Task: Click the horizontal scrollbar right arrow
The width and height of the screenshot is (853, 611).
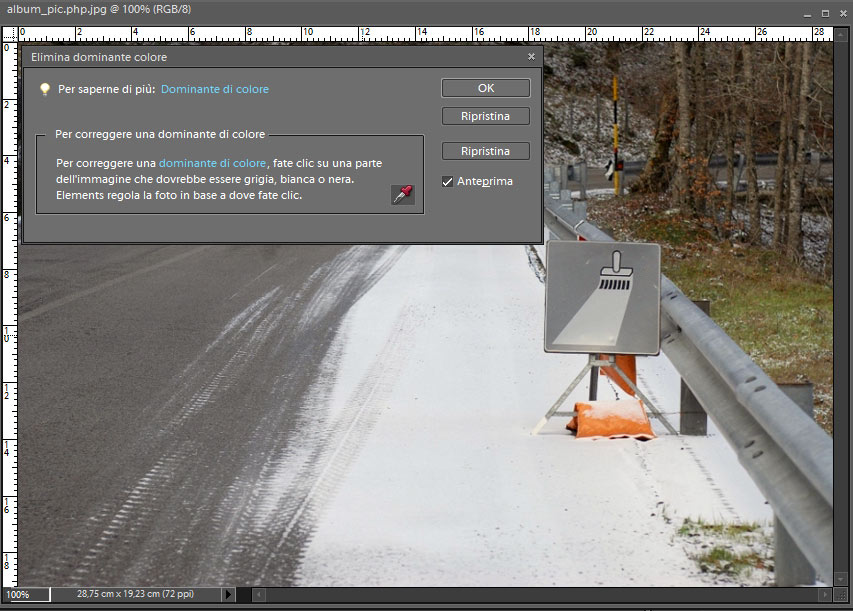Action: (x=825, y=594)
